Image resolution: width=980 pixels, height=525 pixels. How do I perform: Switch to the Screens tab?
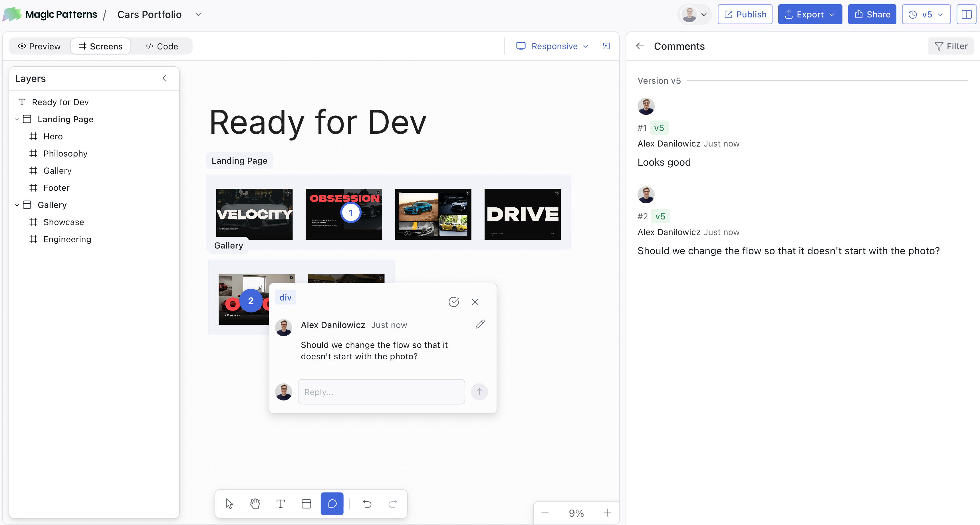101,46
